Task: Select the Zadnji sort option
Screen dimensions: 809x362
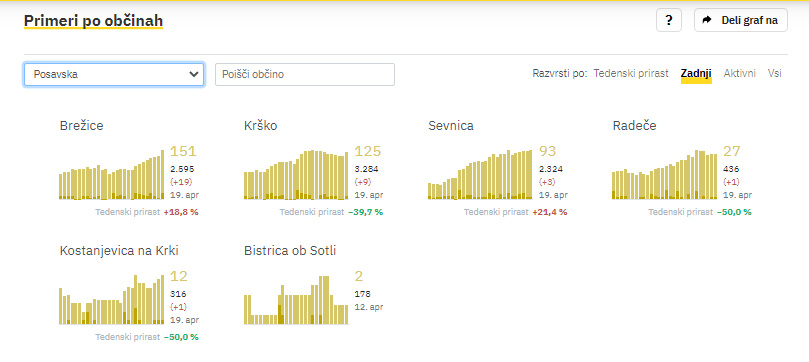Action: (696, 73)
